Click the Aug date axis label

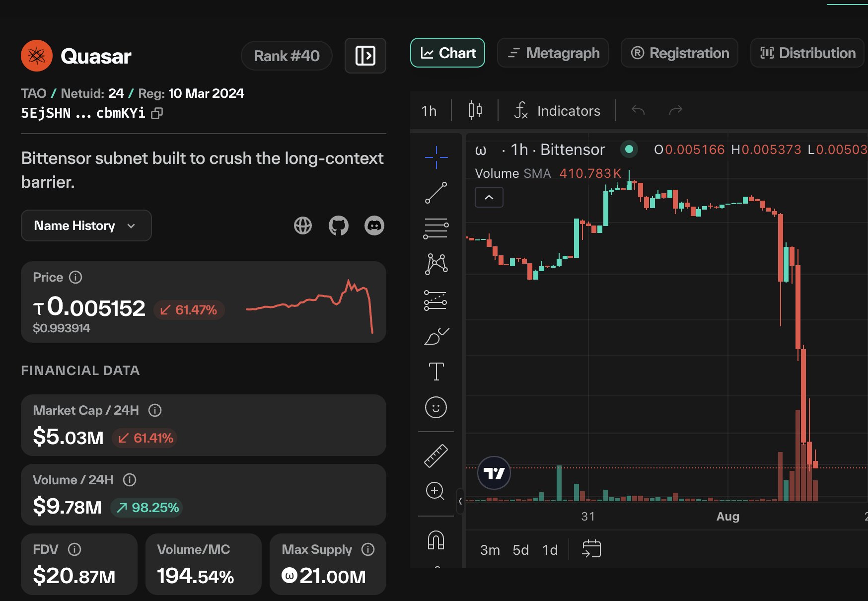coord(728,517)
